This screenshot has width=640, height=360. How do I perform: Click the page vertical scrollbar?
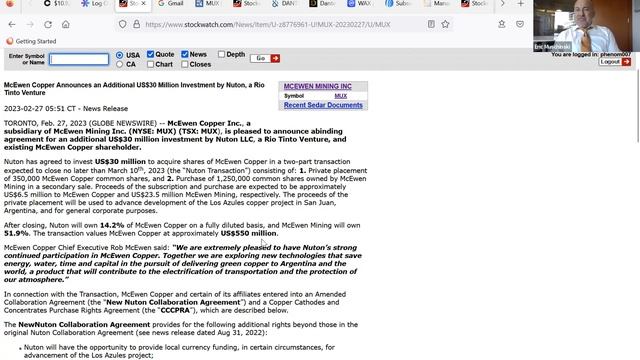pos(638,106)
